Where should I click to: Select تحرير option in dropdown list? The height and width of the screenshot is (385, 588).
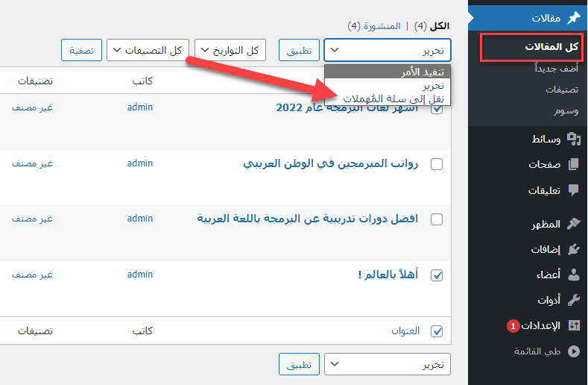tap(388, 86)
